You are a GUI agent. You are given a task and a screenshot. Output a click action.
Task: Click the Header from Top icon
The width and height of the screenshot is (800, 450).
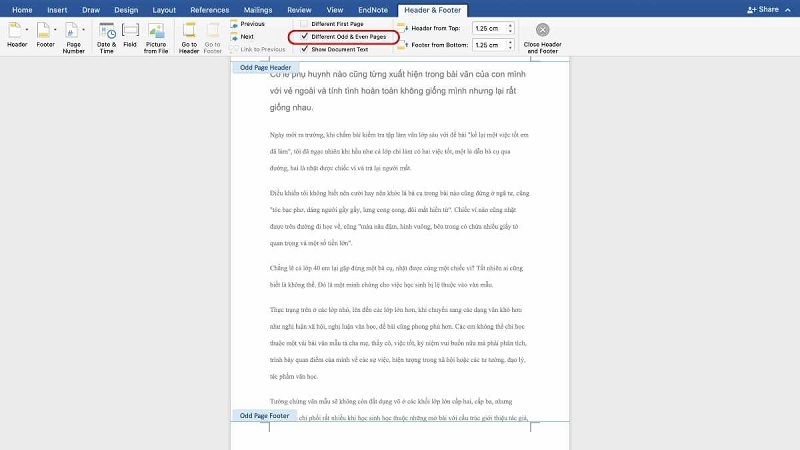click(x=403, y=28)
